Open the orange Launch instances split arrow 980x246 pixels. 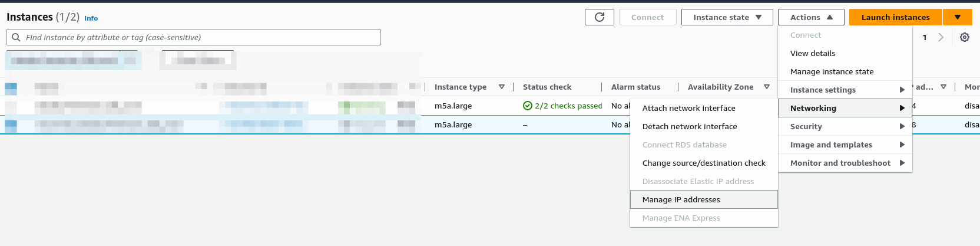[x=957, y=17]
